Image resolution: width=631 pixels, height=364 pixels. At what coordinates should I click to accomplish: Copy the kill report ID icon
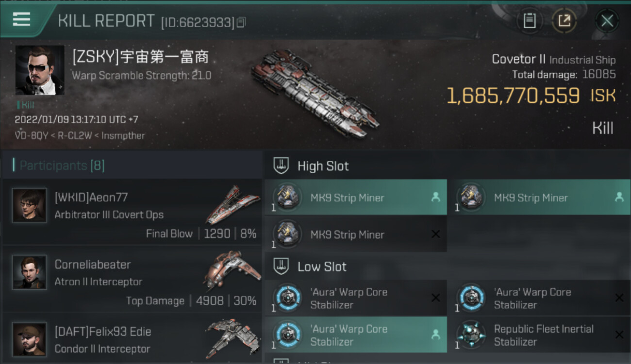click(241, 22)
